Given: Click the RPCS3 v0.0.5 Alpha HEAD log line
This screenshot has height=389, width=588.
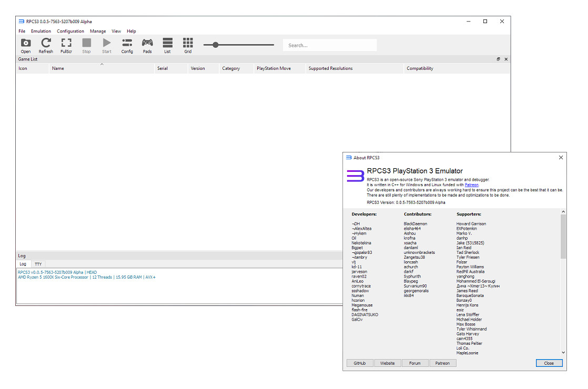Looking at the screenshot, I should 57,272.
